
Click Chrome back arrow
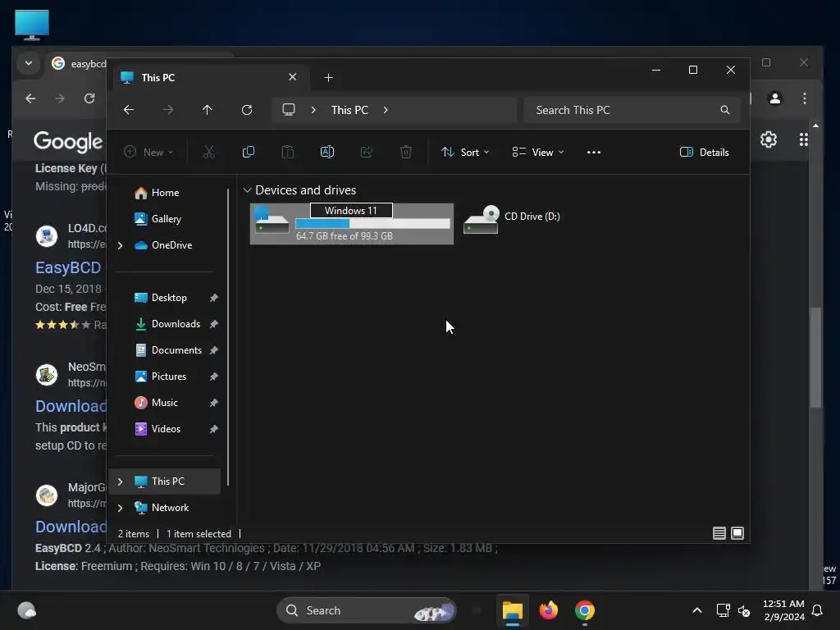pyautogui.click(x=30, y=98)
